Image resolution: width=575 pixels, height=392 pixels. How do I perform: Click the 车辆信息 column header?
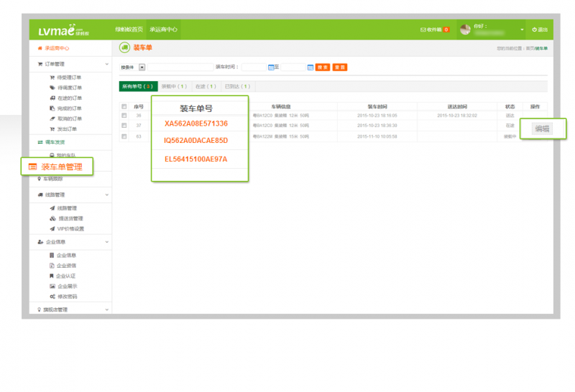tap(281, 106)
